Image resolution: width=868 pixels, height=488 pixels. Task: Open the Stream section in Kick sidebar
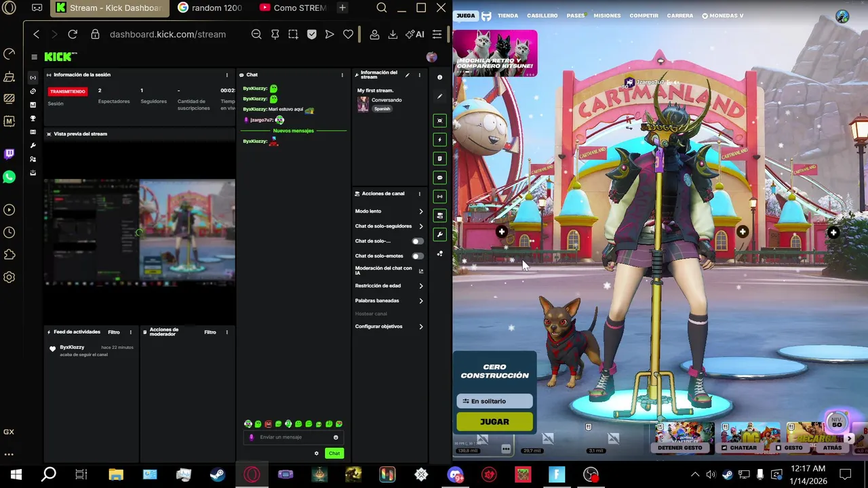click(x=33, y=77)
